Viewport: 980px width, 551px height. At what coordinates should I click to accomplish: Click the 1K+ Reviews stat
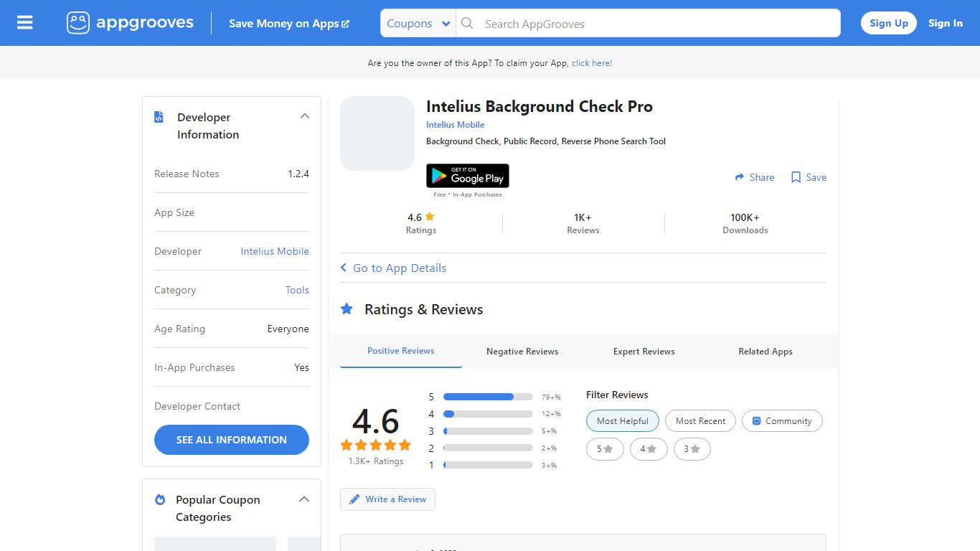pyautogui.click(x=583, y=223)
